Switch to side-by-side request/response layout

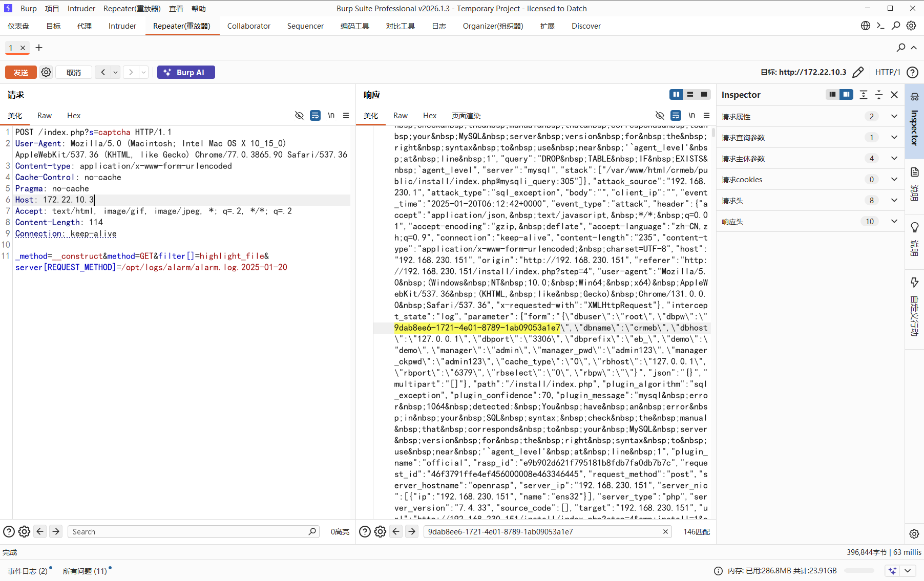click(676, 94)
